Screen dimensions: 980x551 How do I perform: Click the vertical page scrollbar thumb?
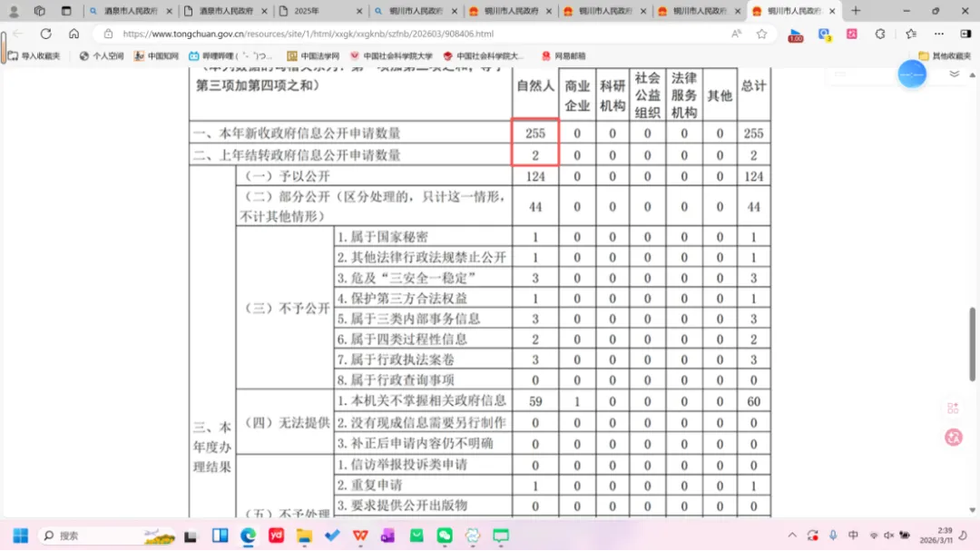[x=972, y=343]
